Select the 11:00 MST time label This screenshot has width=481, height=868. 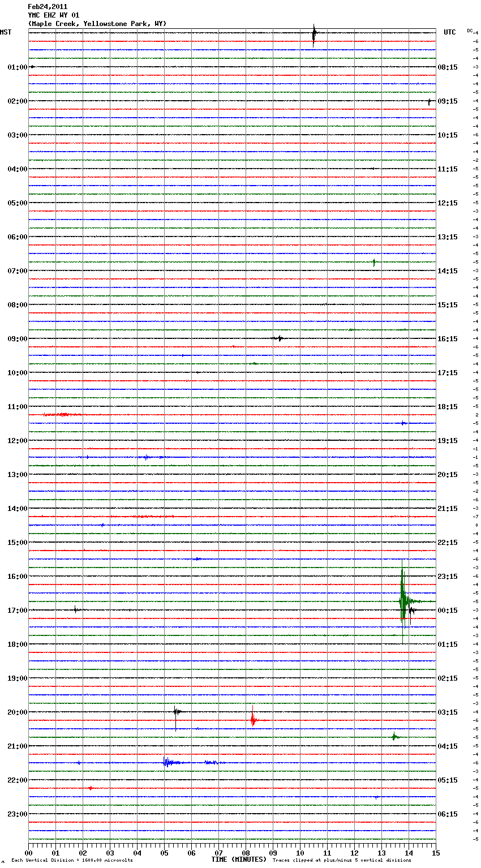pyautogui.click(x=18, y=407)
